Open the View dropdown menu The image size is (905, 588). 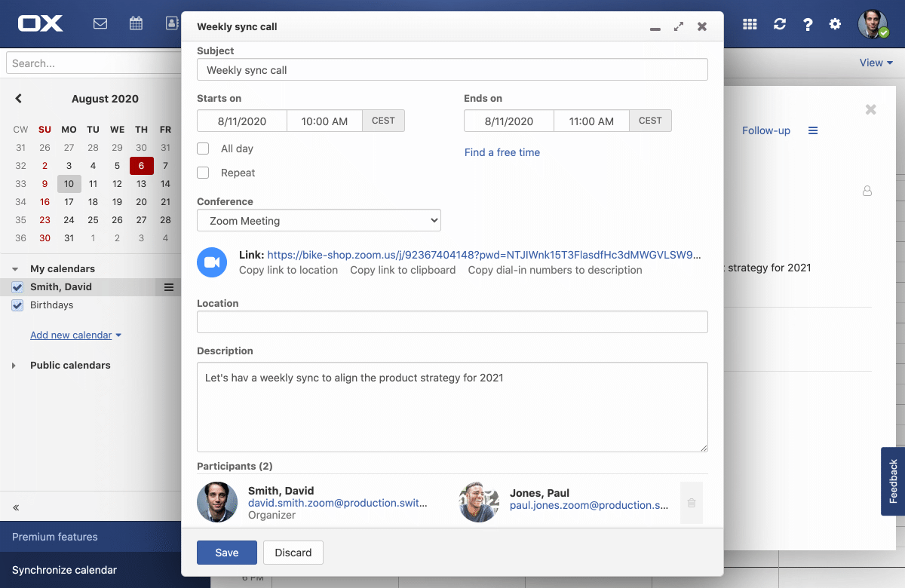[876, 63]
